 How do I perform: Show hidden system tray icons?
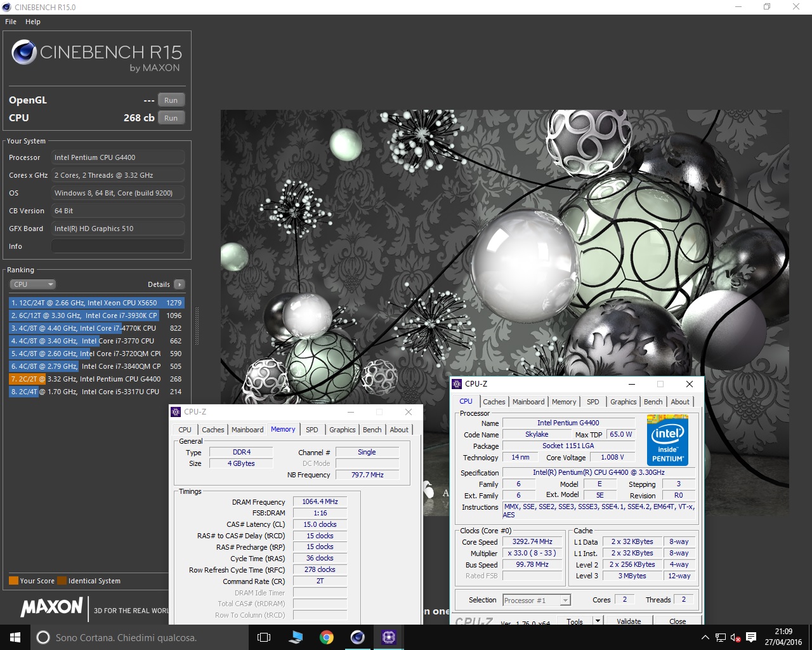(705, 637)
